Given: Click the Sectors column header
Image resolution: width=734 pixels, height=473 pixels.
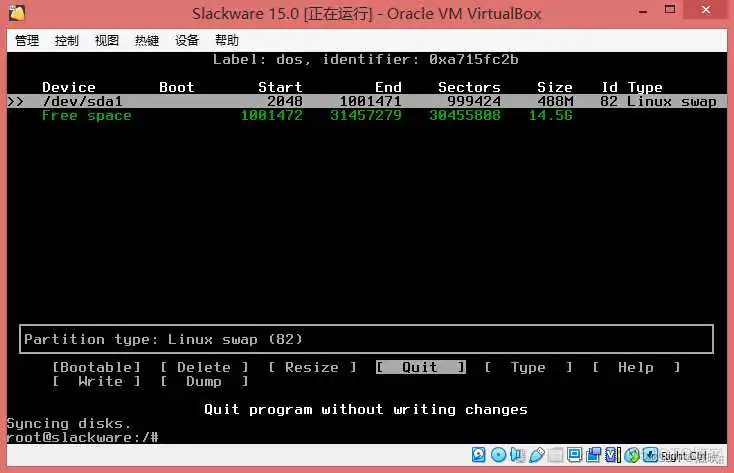Looking at the screenshot, I should pyautogui.click(x=469, y=87).
